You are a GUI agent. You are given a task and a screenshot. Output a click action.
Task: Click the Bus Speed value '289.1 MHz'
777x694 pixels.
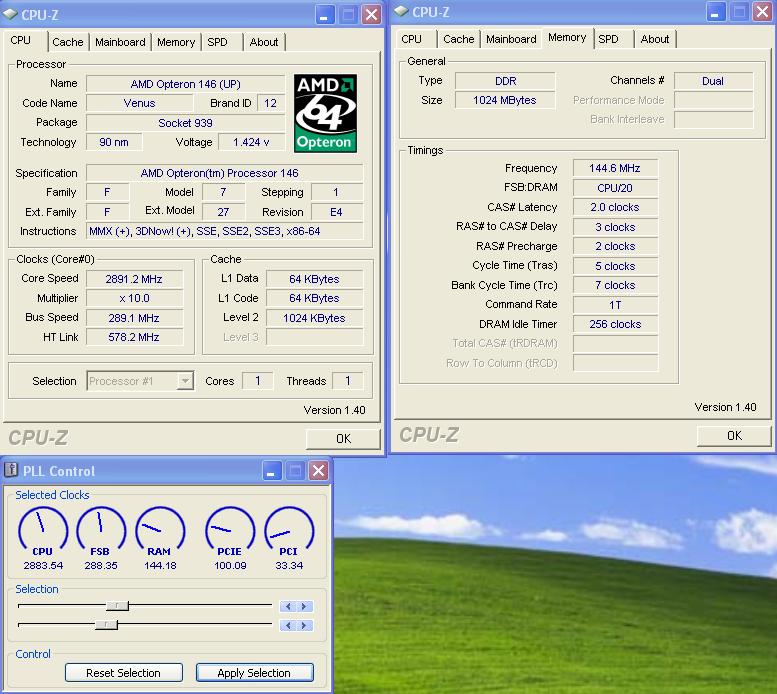(x=135, y=318)
